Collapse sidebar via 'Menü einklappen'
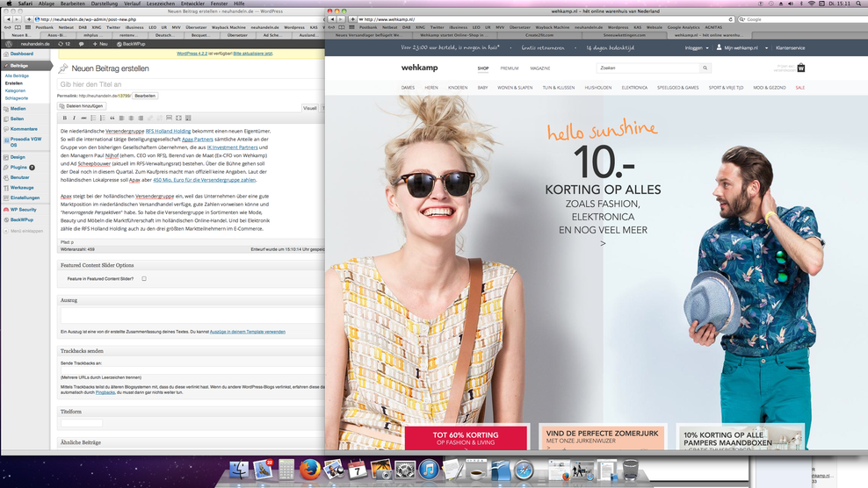 tap(23, 231)
